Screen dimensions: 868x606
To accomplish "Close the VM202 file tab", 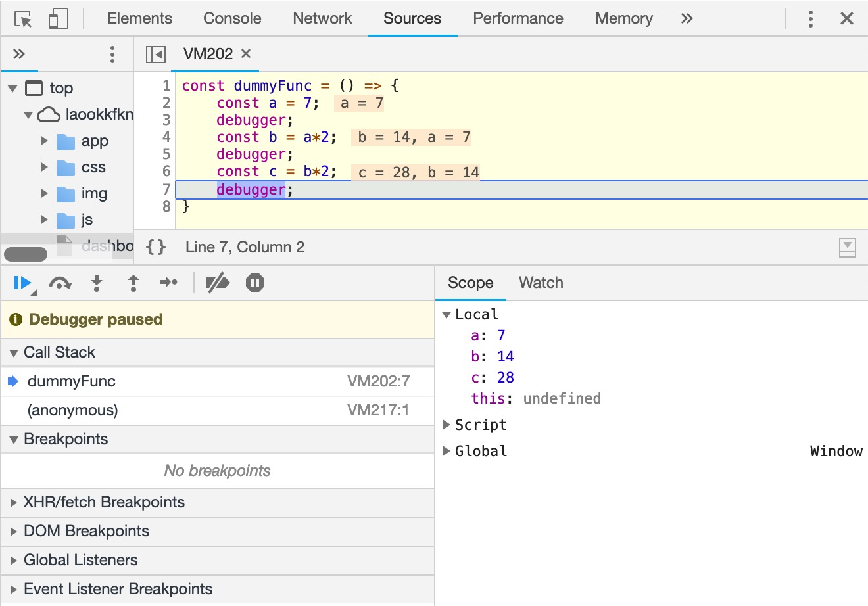I will pyautogui.click(x=246, y=54).
